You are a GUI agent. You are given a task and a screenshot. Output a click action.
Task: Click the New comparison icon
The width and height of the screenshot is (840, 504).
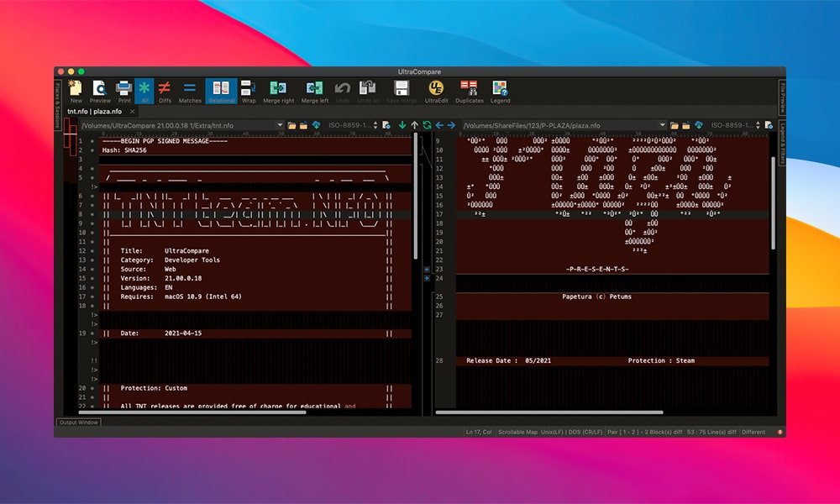76,88
